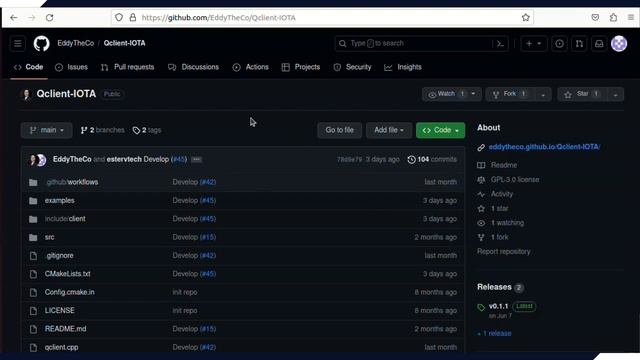The height and width of the screenshot is (360, 640).
Task: Open the Releases heading link
Action: [494, 287]
